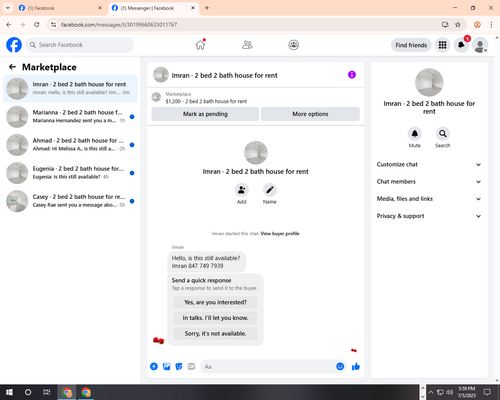
Task: Click Find friends button
Action: tap(411, 45)
